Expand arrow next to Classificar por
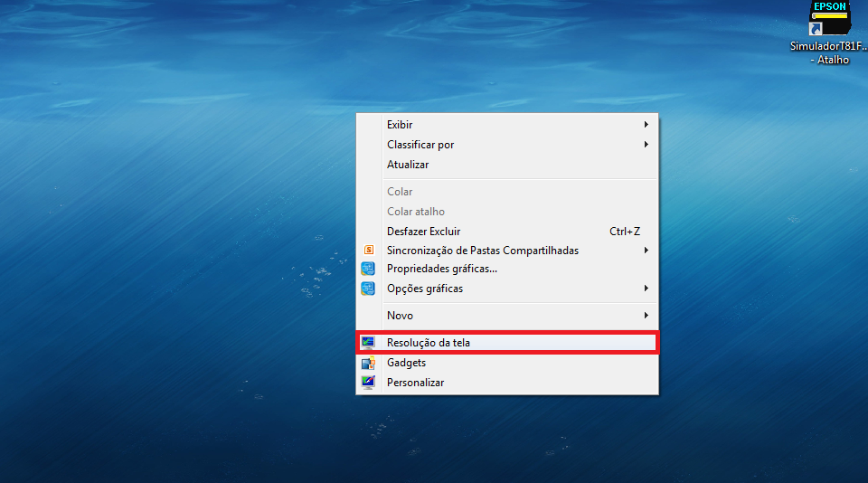The height and width of the screenshot is (483, 868). point(646,145)
